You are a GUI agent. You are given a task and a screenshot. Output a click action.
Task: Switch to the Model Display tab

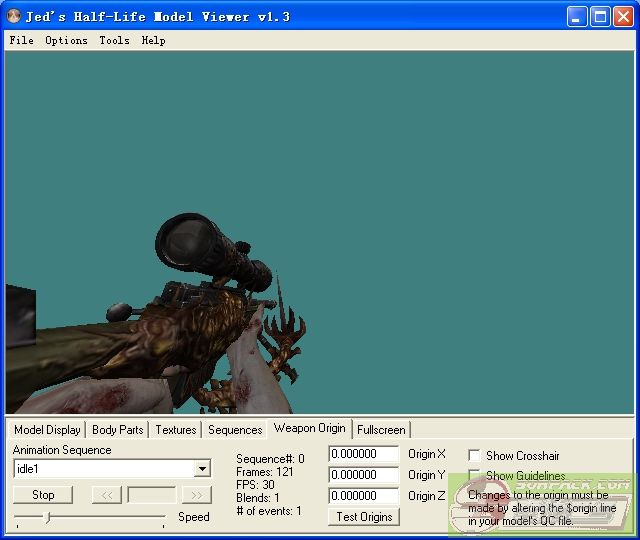pos(47,430)
